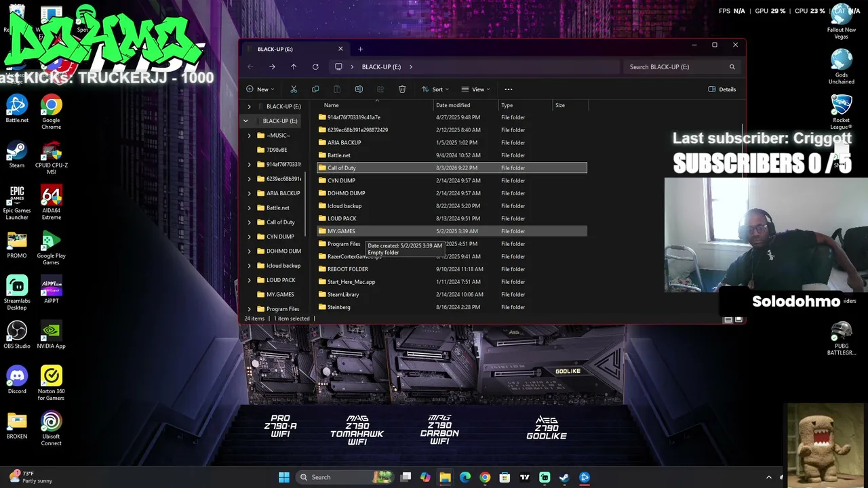Expand the ARIA BACKUP tree folder
The height and width of the screenshot is (488, 868).
249,193
